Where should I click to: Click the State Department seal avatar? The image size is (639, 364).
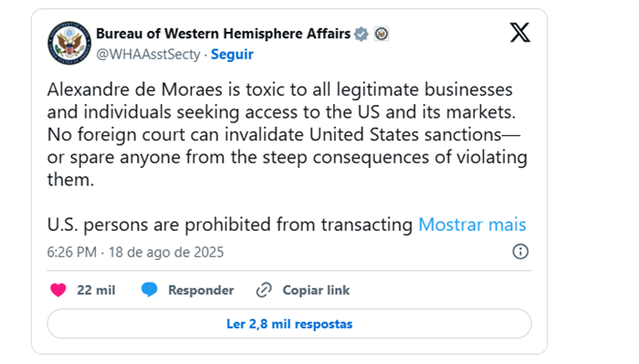(x=69, y=43)
